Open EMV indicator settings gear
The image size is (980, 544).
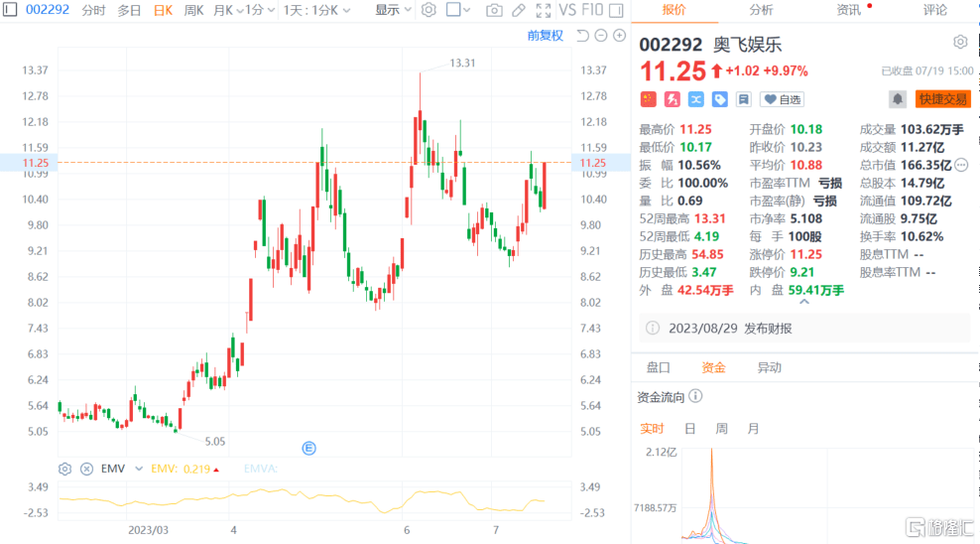tap(65, 469)
